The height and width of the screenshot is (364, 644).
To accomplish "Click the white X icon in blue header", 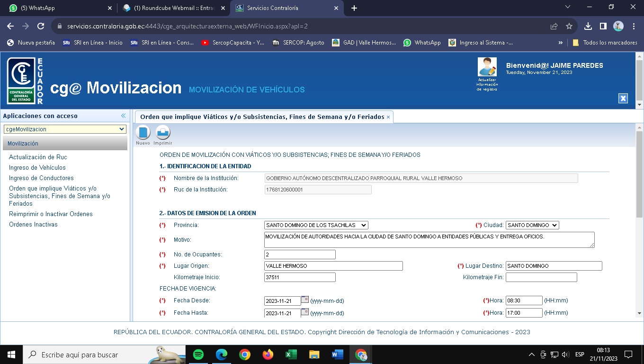I will (623, 98).
